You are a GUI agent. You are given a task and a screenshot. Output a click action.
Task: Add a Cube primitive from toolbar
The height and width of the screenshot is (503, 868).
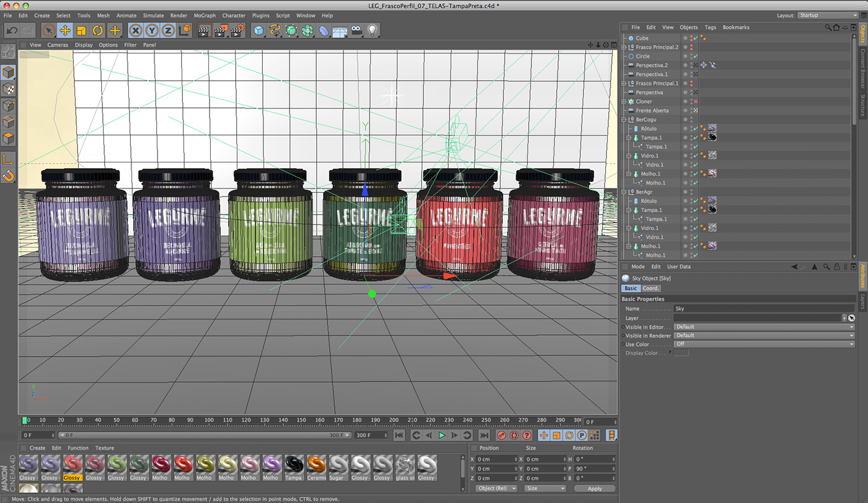(259, 30)
